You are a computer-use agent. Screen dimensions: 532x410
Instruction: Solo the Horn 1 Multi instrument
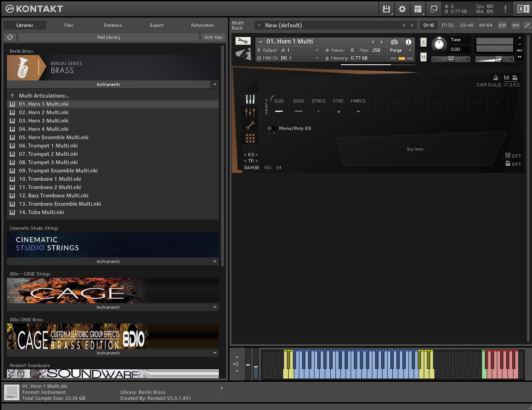[423, 43]
